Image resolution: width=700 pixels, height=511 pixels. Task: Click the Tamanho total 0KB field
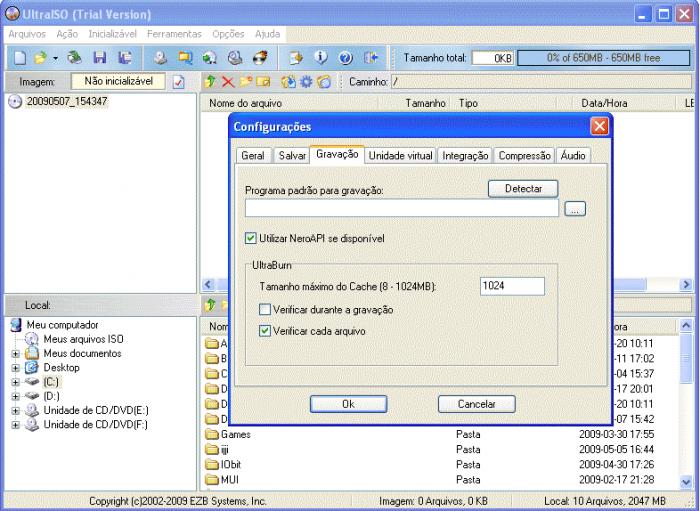tap(493, 58)
